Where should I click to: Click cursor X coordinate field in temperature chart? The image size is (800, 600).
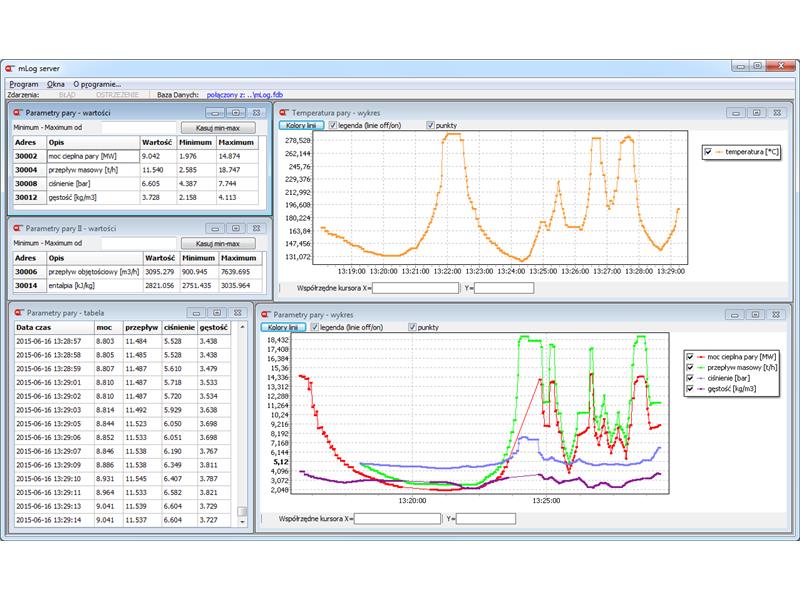click(415, 288)
